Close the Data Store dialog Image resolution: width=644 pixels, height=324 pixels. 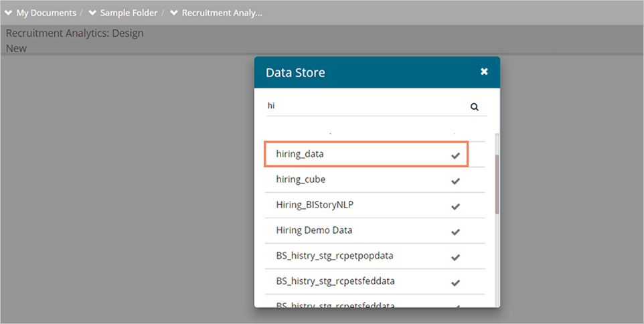pos(484,72)
